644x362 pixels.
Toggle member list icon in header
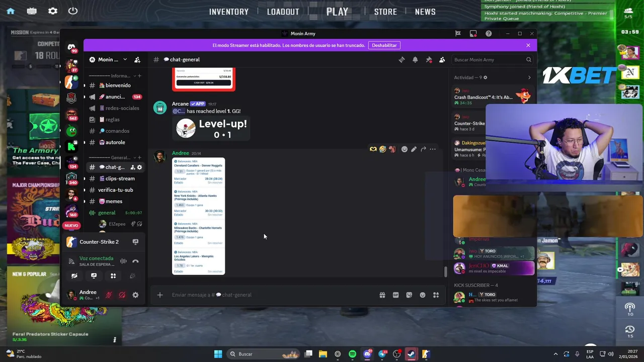click(442, 59)
